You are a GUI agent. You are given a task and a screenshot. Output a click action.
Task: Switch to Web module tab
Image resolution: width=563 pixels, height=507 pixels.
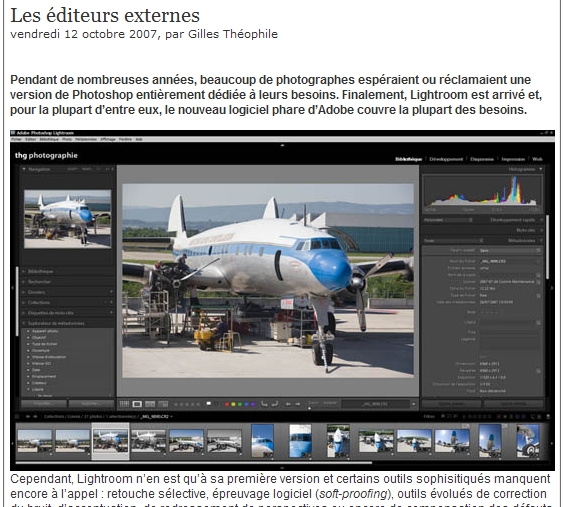pos(538,159)
